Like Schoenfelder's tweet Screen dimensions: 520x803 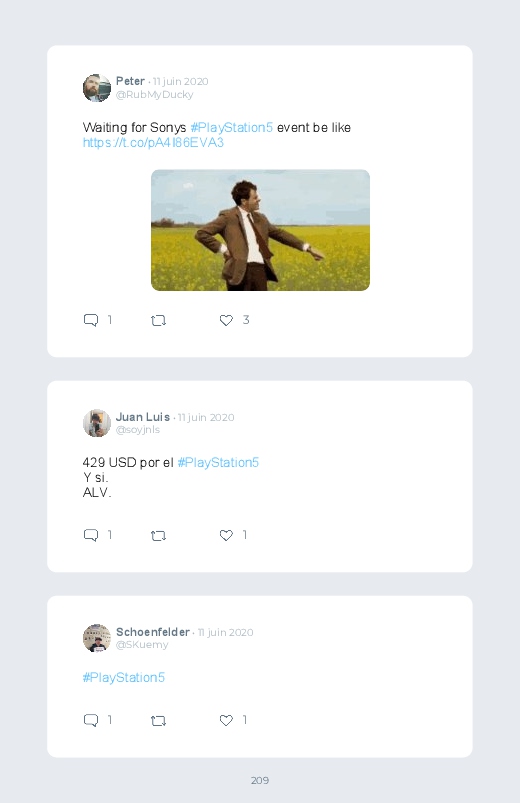pos(226,720)
